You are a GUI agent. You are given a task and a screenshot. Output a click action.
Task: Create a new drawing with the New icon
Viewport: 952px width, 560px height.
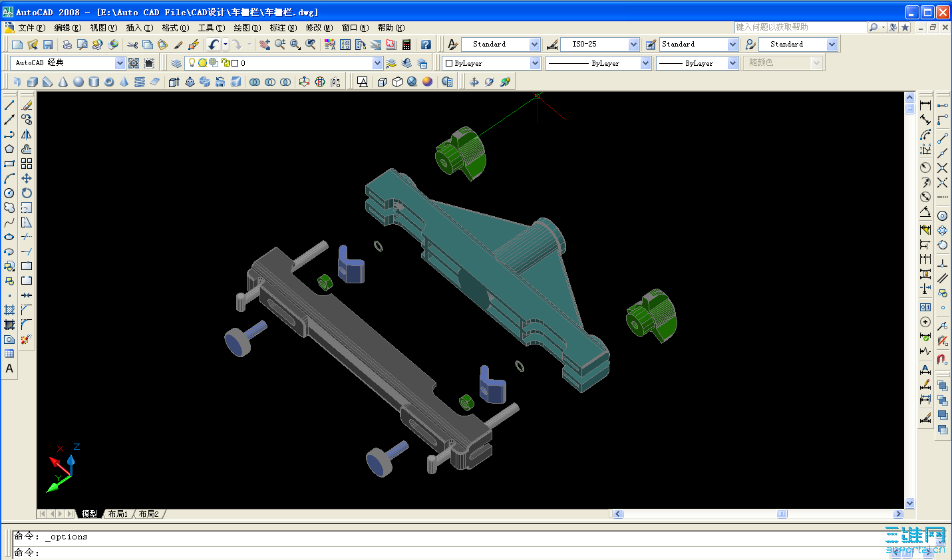(x=17, y=45)
